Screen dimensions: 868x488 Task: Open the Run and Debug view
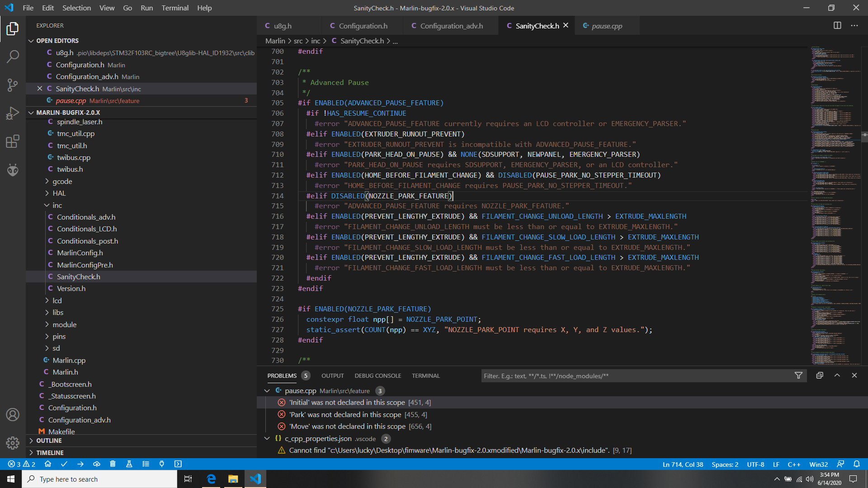(12, 113)
